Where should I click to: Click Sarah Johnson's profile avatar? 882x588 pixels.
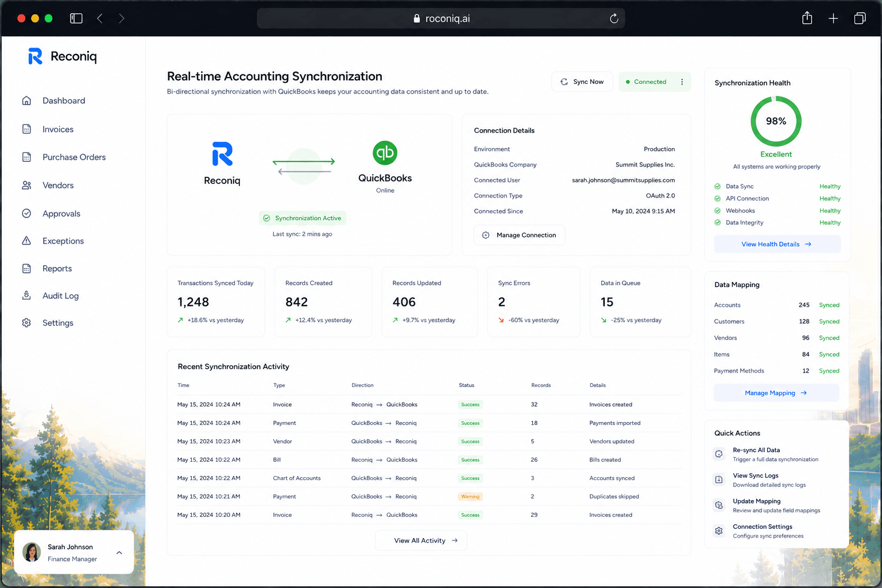[32, 552]
